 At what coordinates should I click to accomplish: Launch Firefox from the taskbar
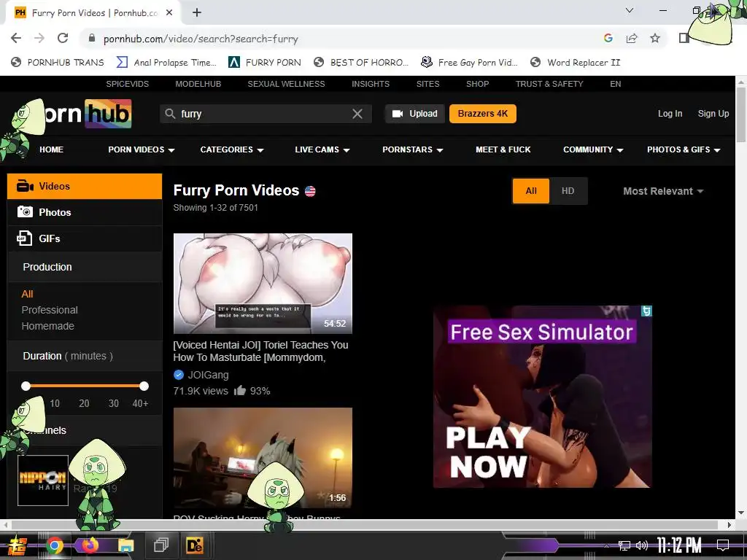90,545
